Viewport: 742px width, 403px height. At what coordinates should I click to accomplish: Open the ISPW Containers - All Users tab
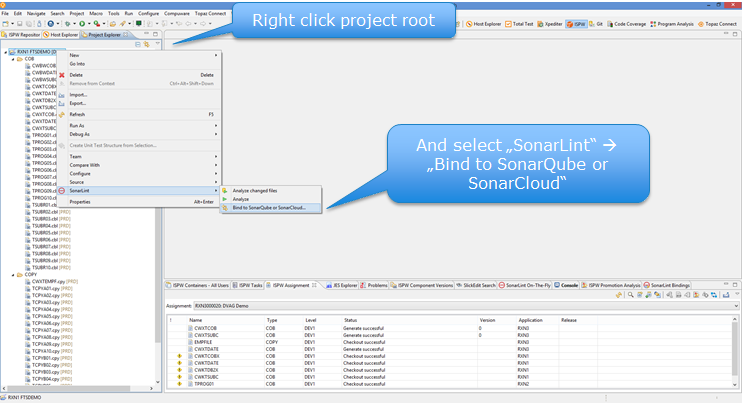pos(197,285)
